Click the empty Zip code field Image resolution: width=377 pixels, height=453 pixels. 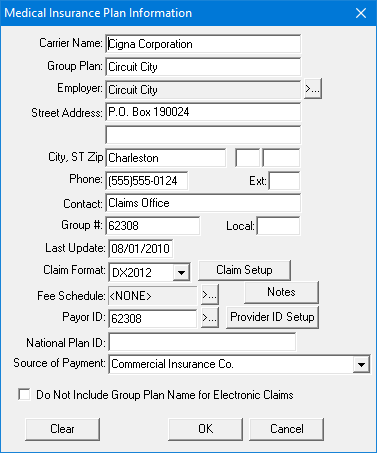click(281, 158)
